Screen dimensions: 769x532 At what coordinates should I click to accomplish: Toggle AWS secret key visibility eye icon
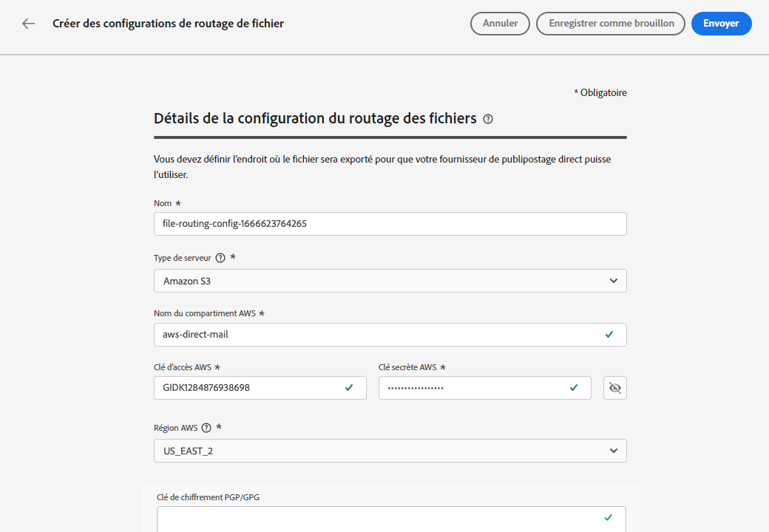tap(614, 388)
